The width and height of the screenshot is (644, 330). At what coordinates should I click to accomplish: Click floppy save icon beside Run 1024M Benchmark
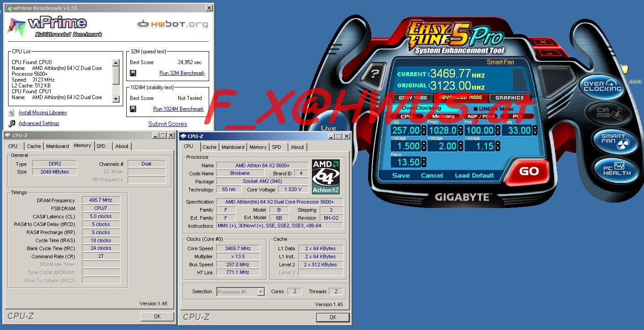tap(133, 109)
